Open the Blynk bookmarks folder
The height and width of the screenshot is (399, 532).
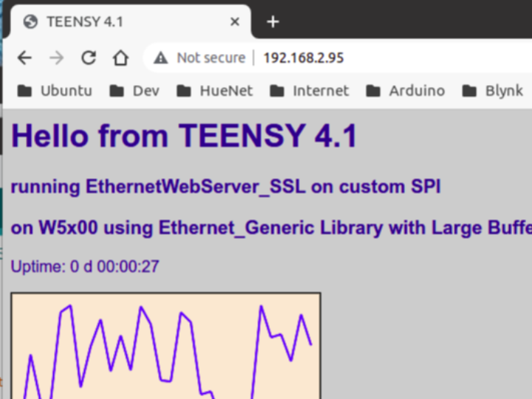click(493, 91)
